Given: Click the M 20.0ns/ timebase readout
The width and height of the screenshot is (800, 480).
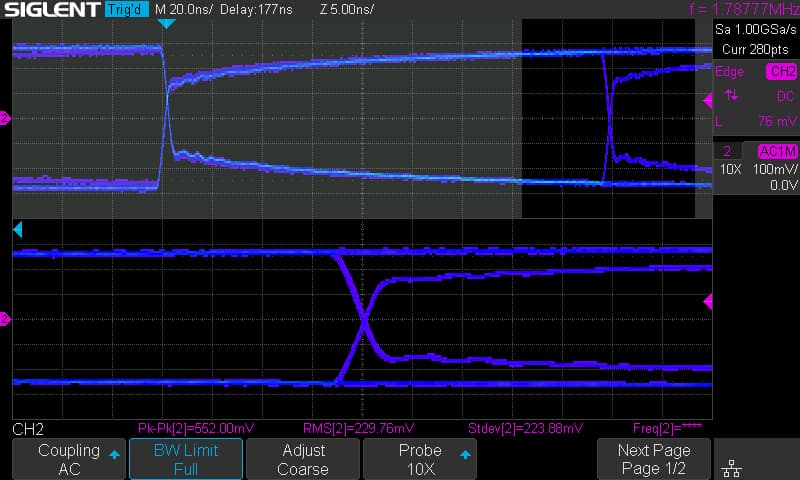Looking at the screenshot, I should [184, 9].
